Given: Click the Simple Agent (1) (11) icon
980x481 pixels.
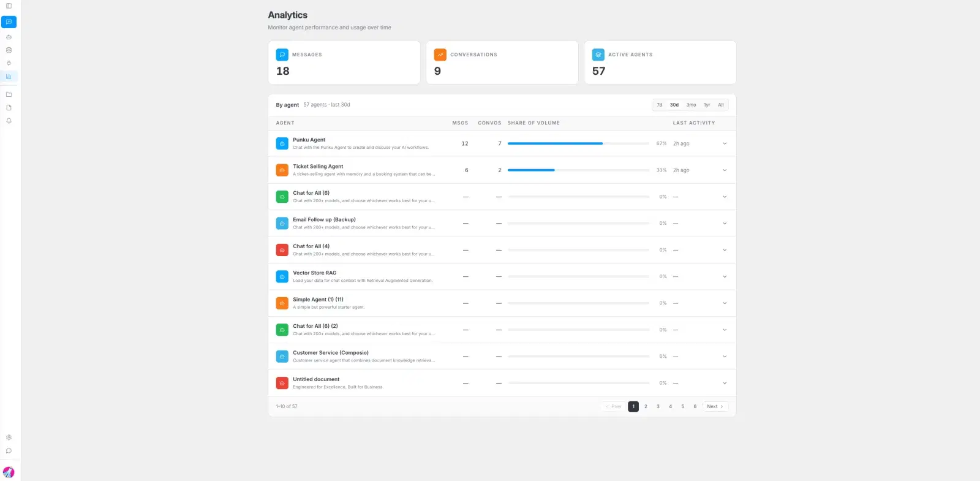Looking at the screenshot, I should [282, 303].
